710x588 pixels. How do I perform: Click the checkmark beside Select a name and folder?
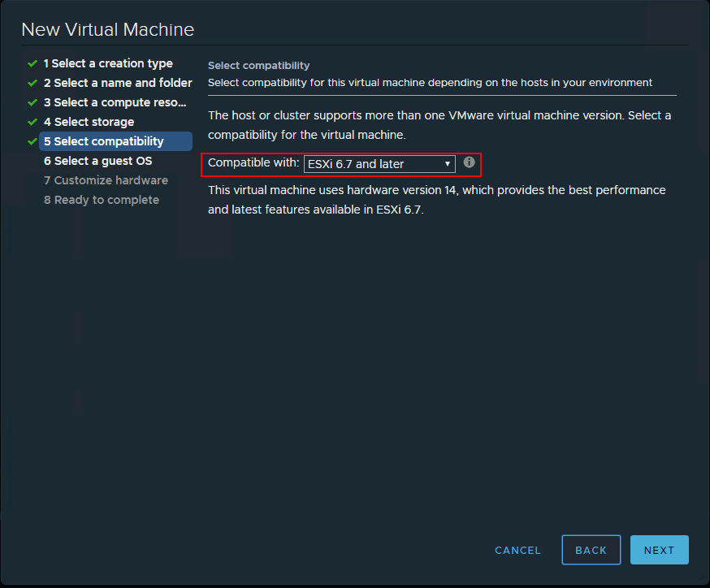point(32,82)
